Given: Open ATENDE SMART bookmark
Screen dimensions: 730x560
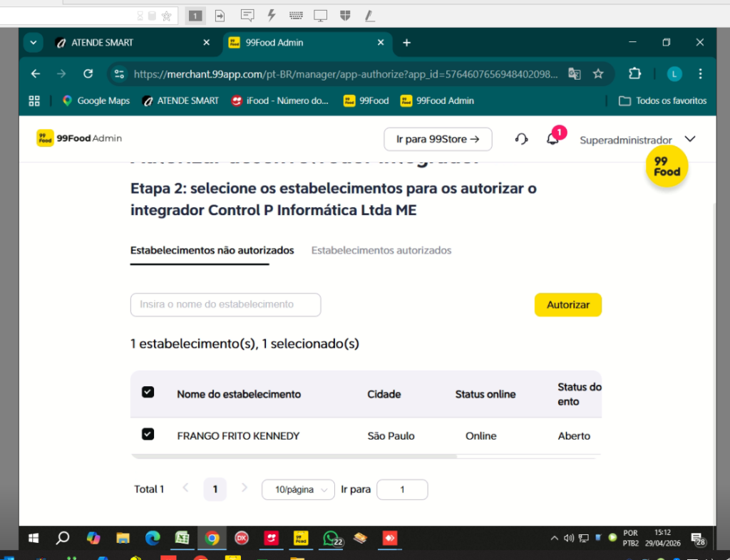Looking at the screenshot, I should (x=180, y=101).
